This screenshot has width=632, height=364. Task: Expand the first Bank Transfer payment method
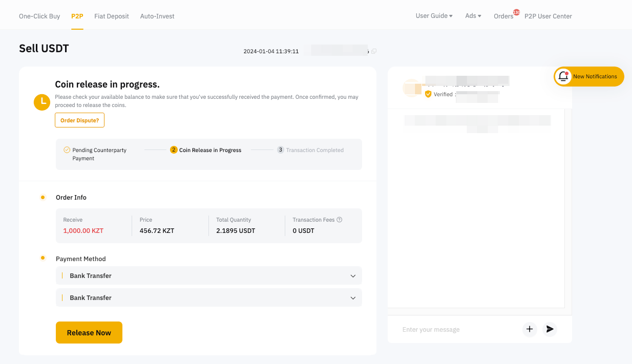(x=352, y=276)
